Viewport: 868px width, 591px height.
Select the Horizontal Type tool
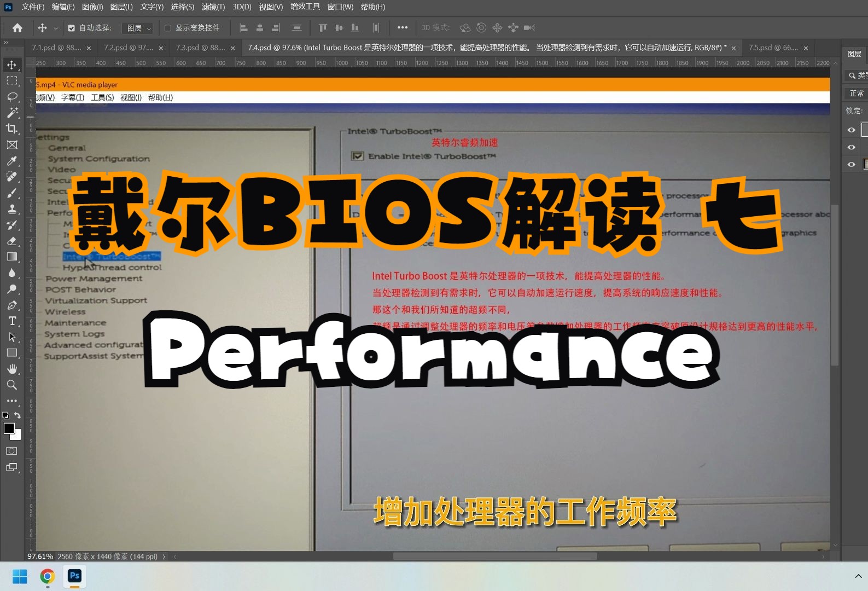(x=11, y=321)
